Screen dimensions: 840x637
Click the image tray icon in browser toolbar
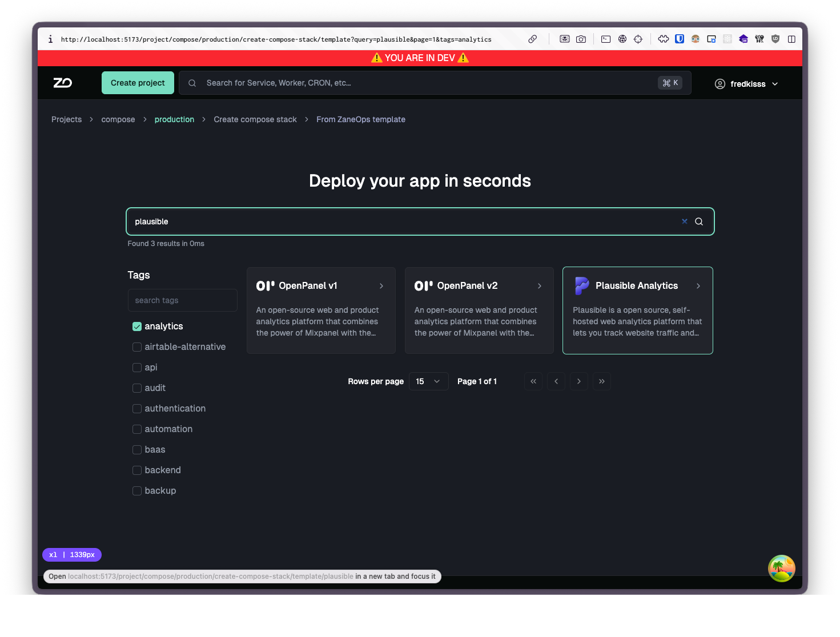pyautogui.click(x=565, y=39)
